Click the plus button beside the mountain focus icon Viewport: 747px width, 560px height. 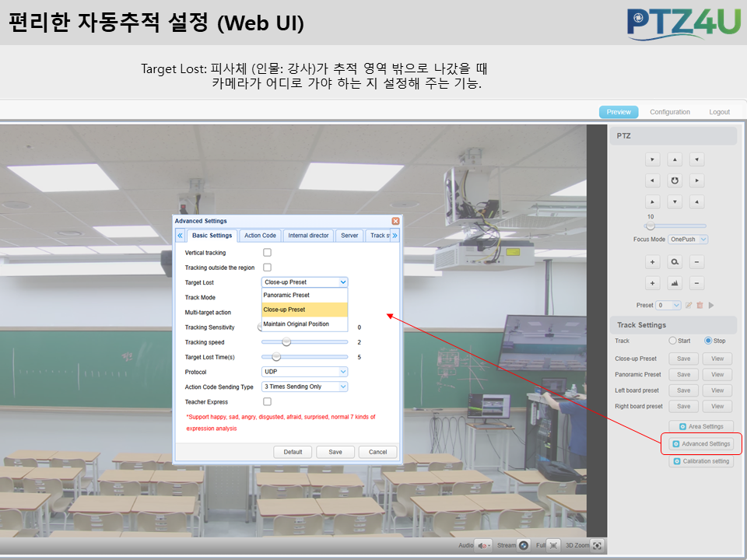(652, 283)
